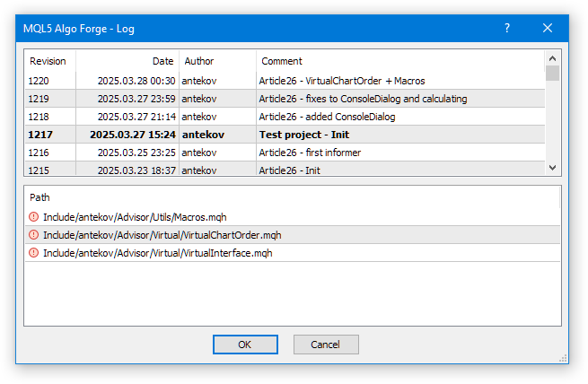Click date 2025.03.27 15:24
588x384 pixels.
tap(133, 135)
